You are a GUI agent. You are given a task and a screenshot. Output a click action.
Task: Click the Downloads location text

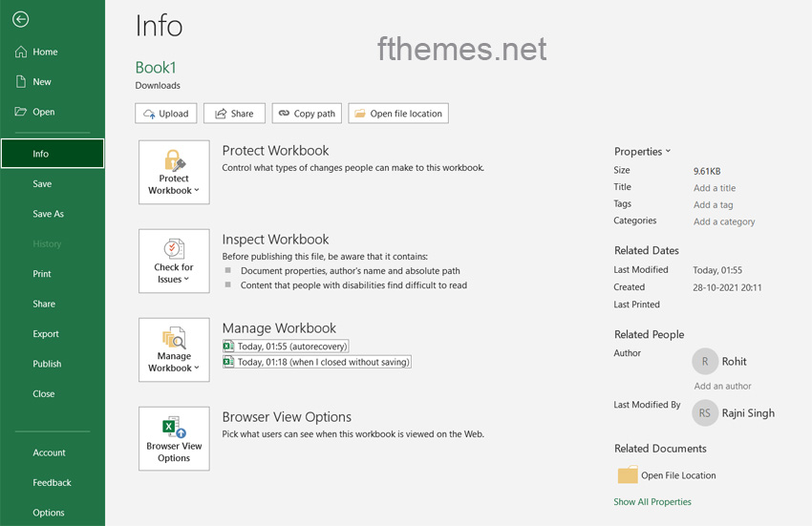tap(158, 85)
